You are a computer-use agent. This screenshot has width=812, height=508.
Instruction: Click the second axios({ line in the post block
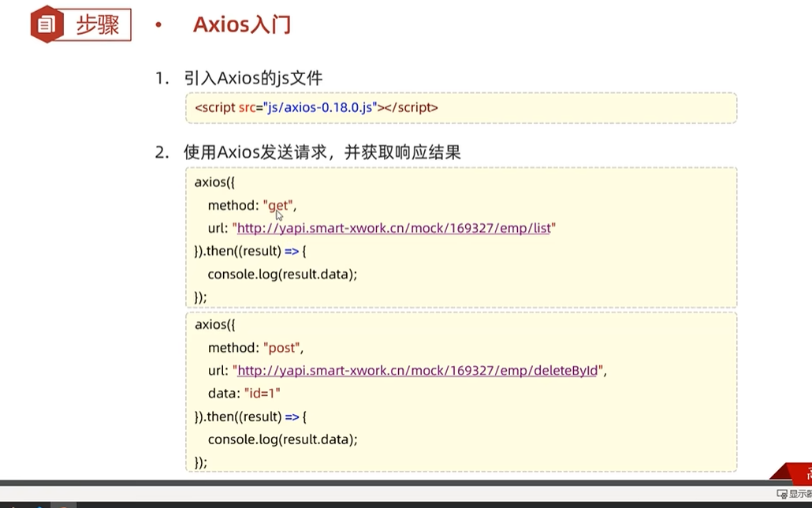coord(215,325)
